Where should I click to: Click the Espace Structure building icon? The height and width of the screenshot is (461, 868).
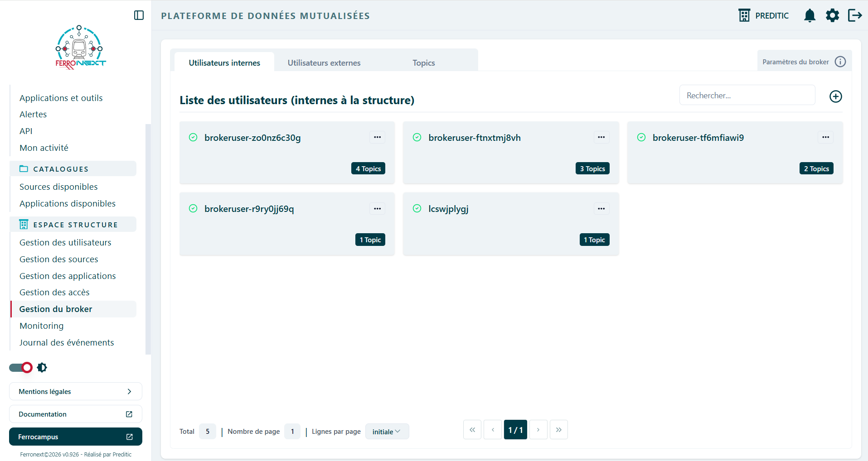point(24,224)
